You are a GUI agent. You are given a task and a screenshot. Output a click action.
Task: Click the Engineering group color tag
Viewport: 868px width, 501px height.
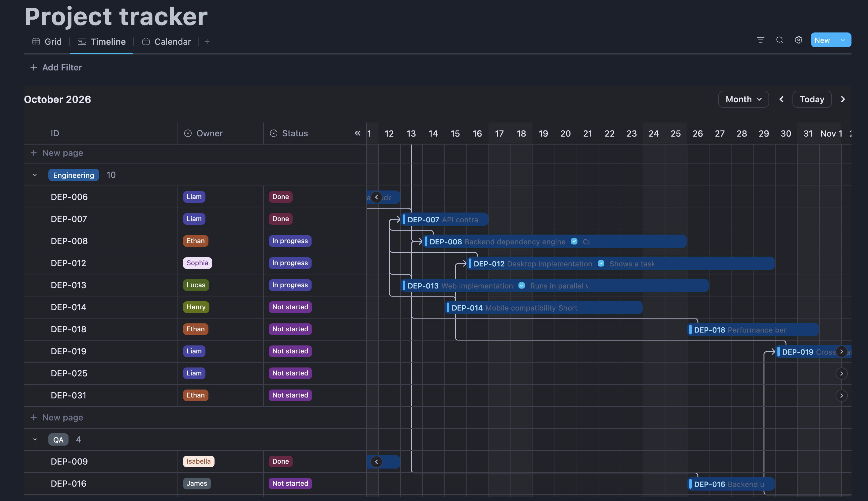73,175
